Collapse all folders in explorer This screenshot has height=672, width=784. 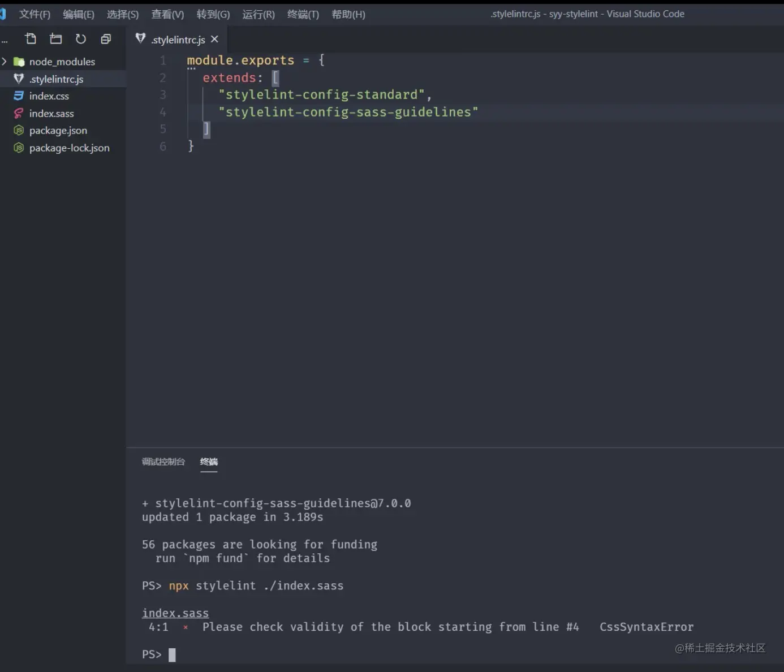click(106, 38)
